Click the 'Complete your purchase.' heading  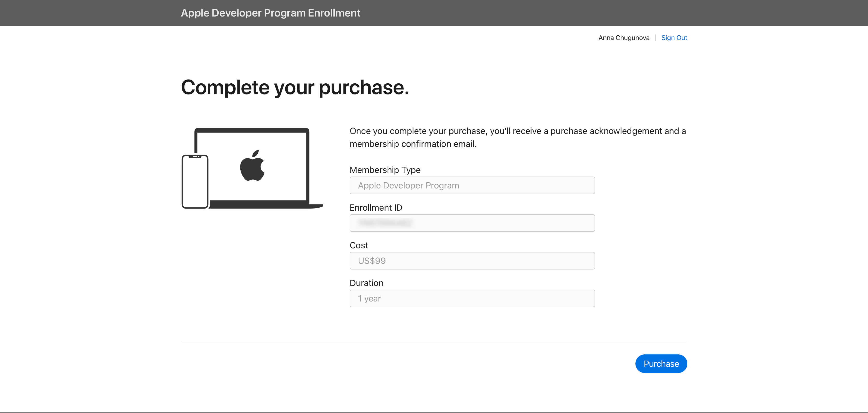(x=295, y=88)
